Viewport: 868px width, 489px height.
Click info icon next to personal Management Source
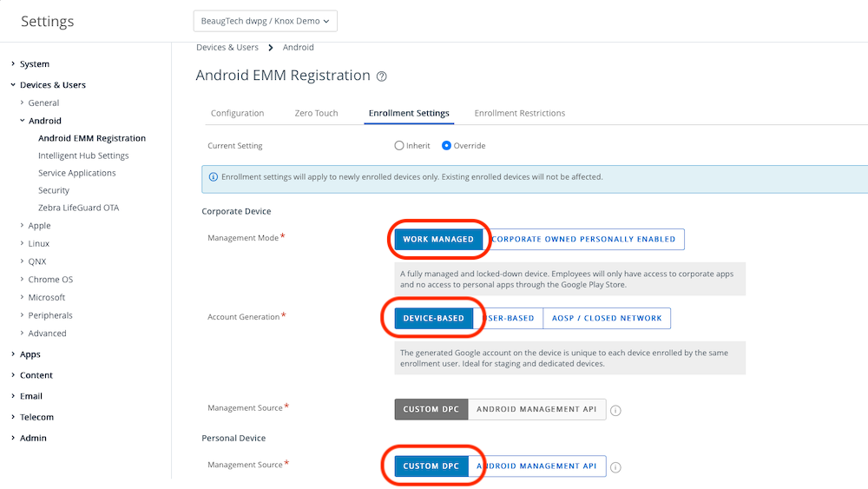point(616,466)
